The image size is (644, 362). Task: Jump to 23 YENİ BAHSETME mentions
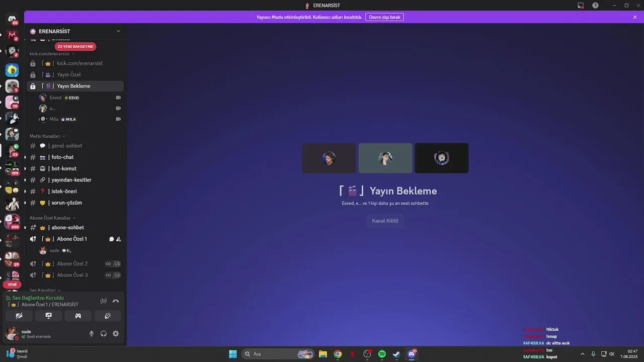[x=75, y=46]
